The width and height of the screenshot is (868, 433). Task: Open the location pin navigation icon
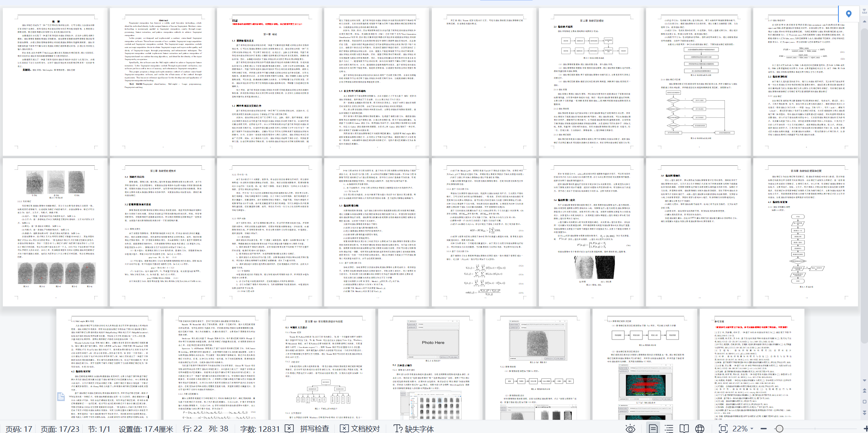click(x=849, y=14)
